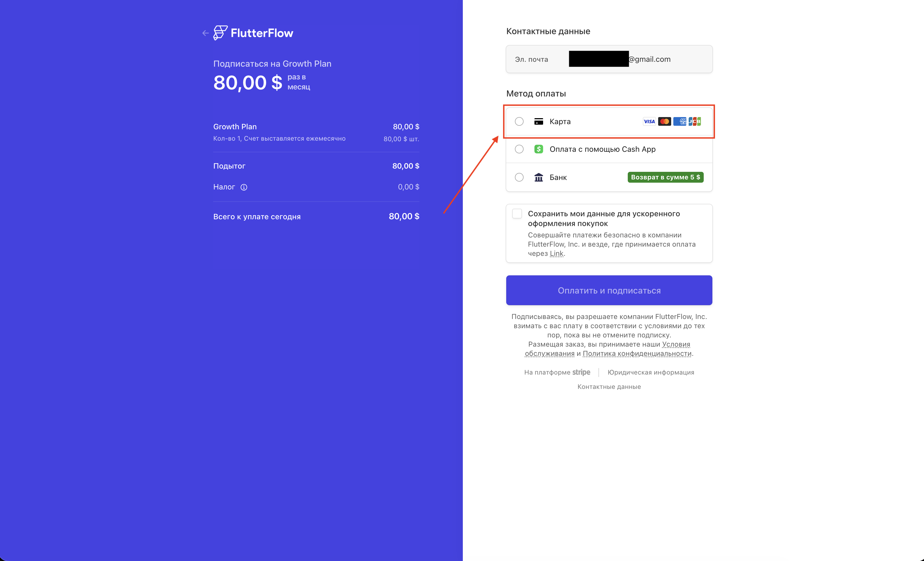Open the Юридическая информация footer link
Screen dimensions: 924x561
[x=651, y=372]
